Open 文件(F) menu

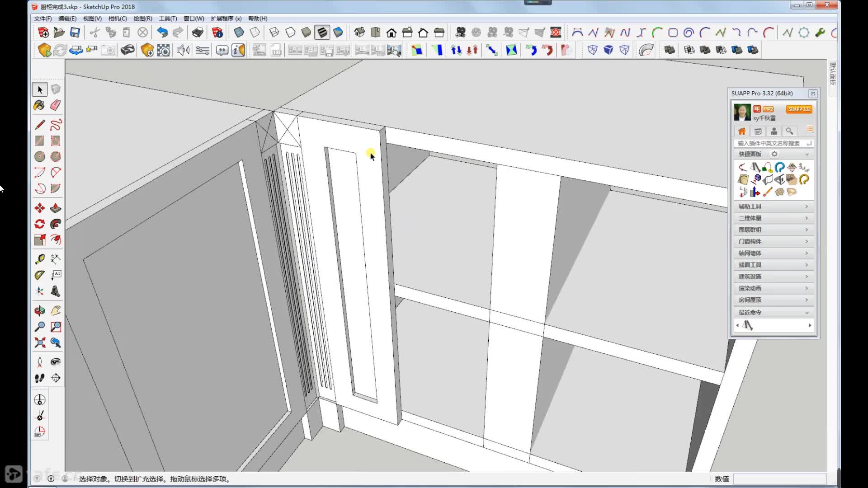(43, 19)
